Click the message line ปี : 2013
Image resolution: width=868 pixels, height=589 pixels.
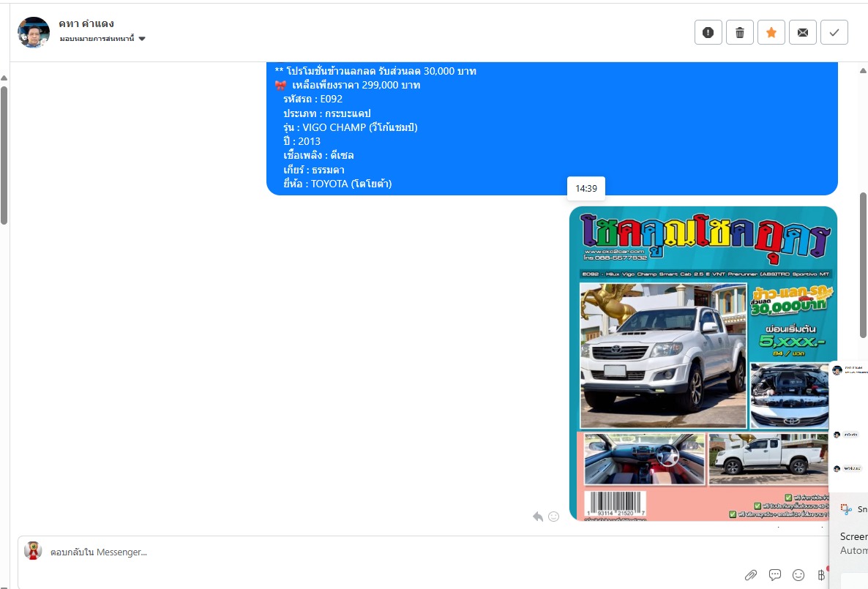click(x=302, y=141)
